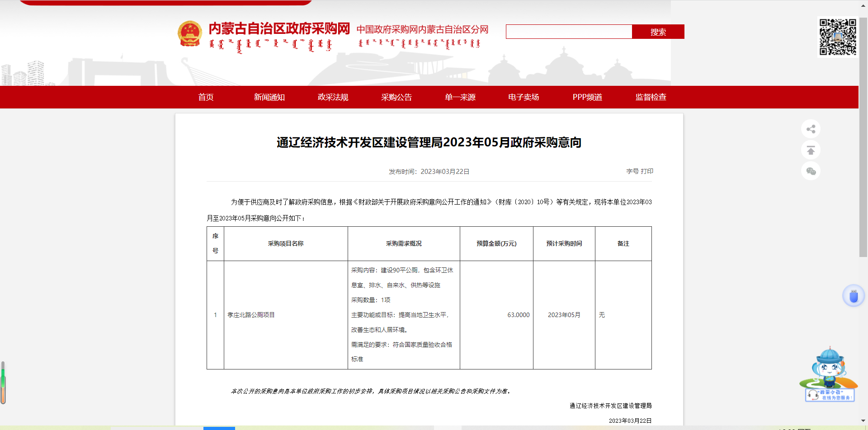The image size is (868, 430).
Task: Click the 打印 print link
Action: (647, 172)
